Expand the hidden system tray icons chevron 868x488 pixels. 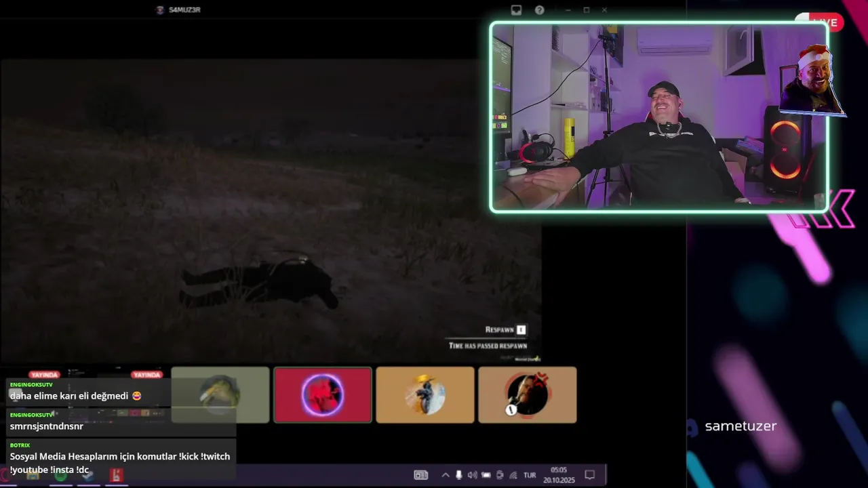pos(446,475)
